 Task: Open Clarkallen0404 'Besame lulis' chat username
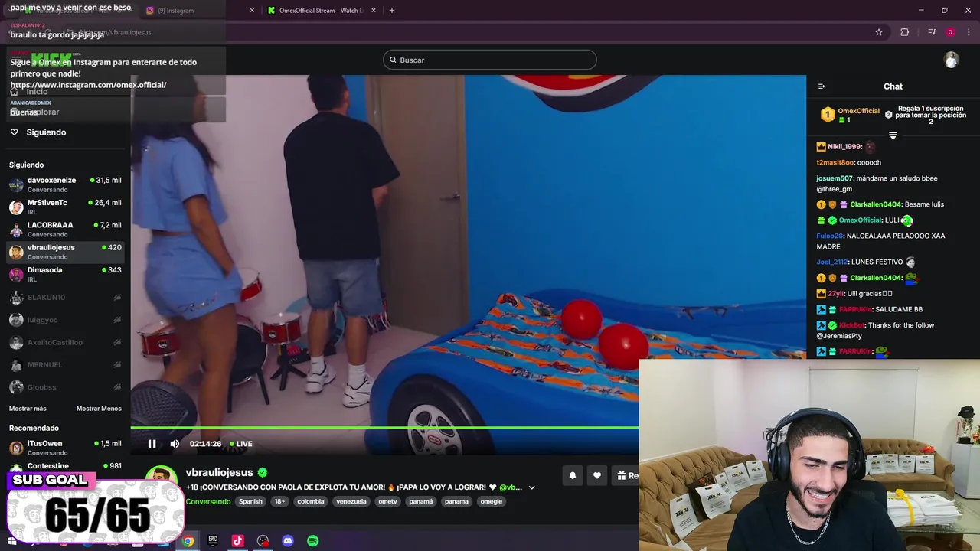tap(875, 205)
